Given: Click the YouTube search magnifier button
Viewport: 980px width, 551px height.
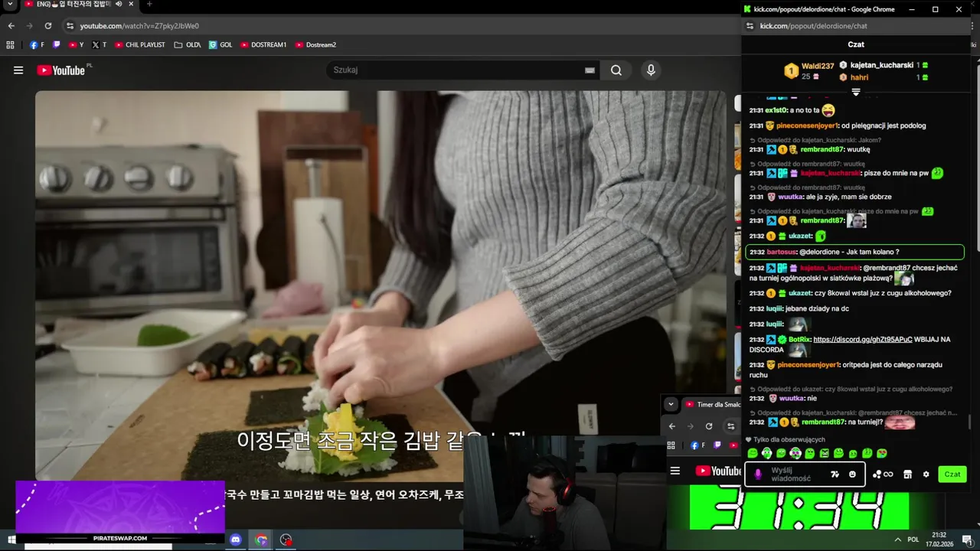Looking at the screenshot, I should point(616,70).
